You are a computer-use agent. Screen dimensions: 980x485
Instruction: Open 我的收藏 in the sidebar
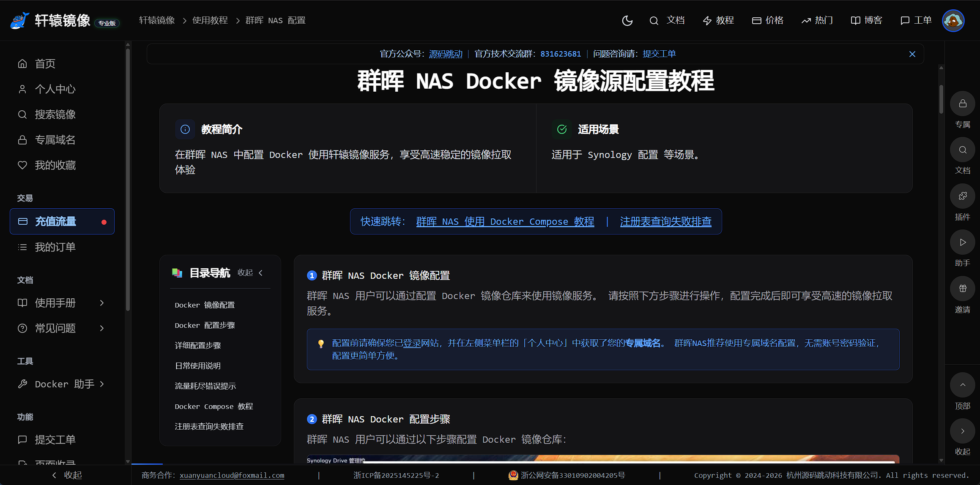click(x=62, y=165)
